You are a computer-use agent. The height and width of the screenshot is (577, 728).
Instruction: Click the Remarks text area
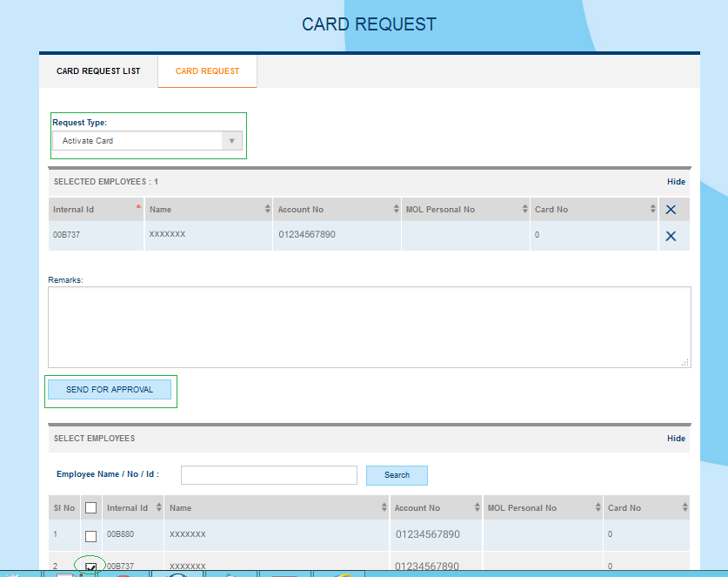[x=369, y=326]
